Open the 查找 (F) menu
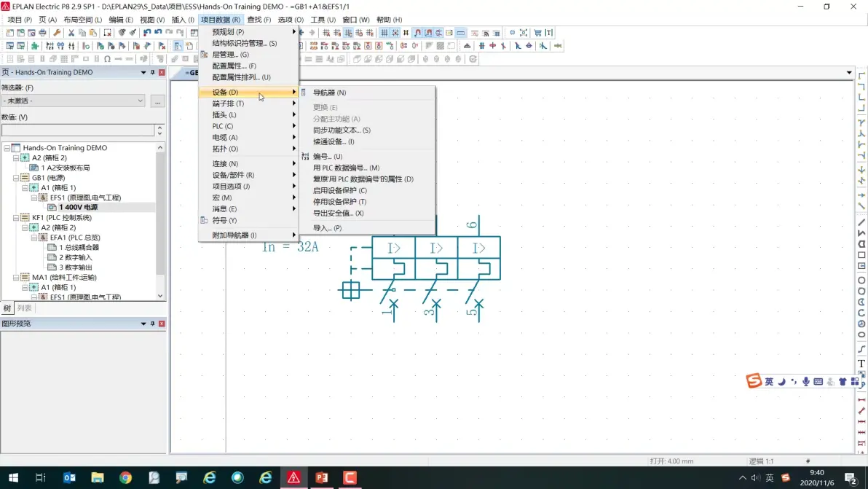868x489 pixels. point(259,20)
